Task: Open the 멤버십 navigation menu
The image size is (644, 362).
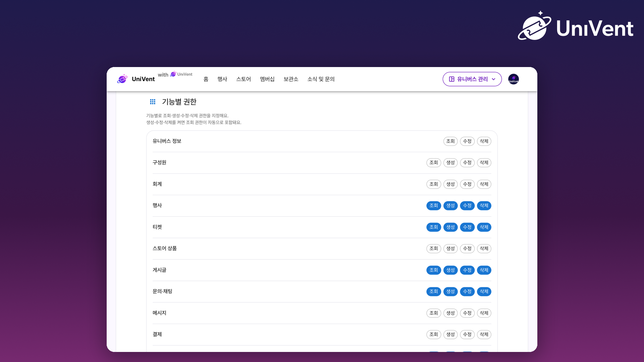Action: click(267, 79)
